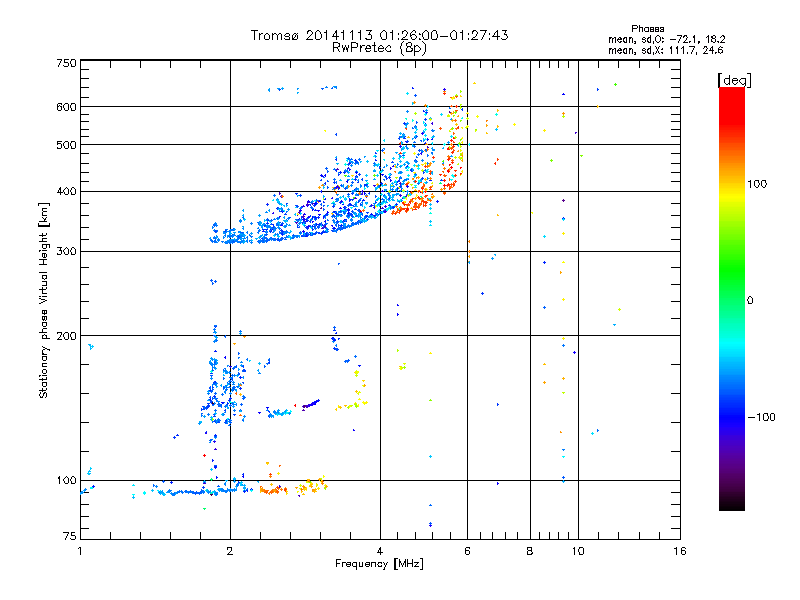
Task: Click the colorbar tick label '-100'
Action: coord(761,417)
